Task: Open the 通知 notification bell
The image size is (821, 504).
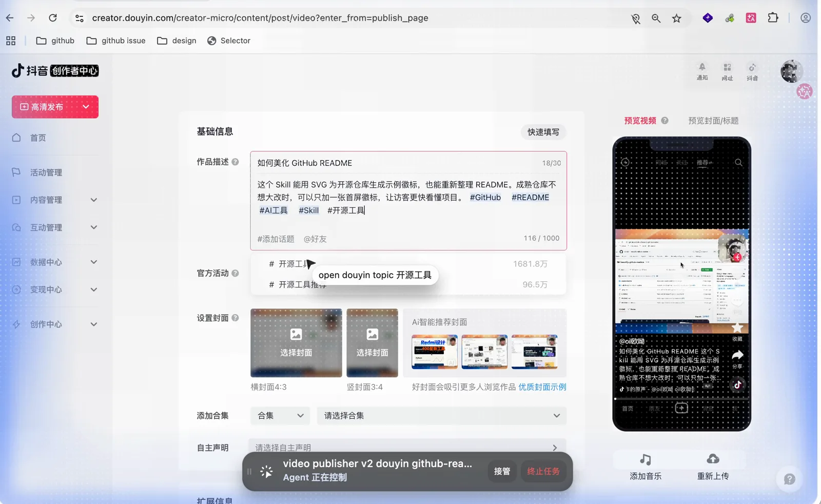Action: [702, 71]
